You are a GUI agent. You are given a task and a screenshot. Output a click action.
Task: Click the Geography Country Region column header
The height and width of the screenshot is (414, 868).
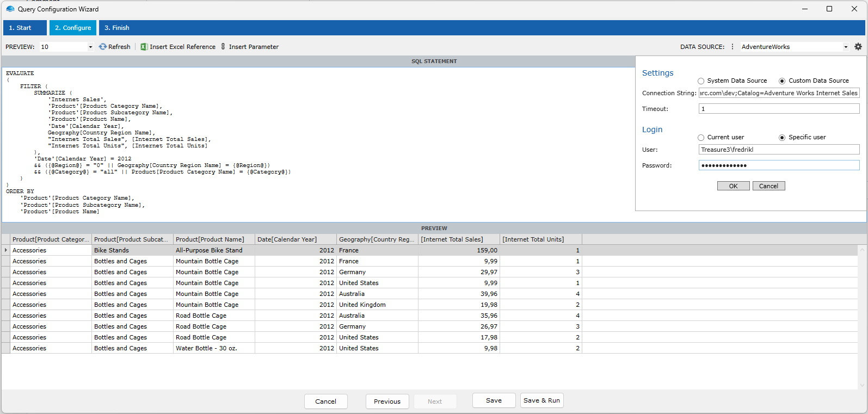pyautogui.click(x=378, y=239)
